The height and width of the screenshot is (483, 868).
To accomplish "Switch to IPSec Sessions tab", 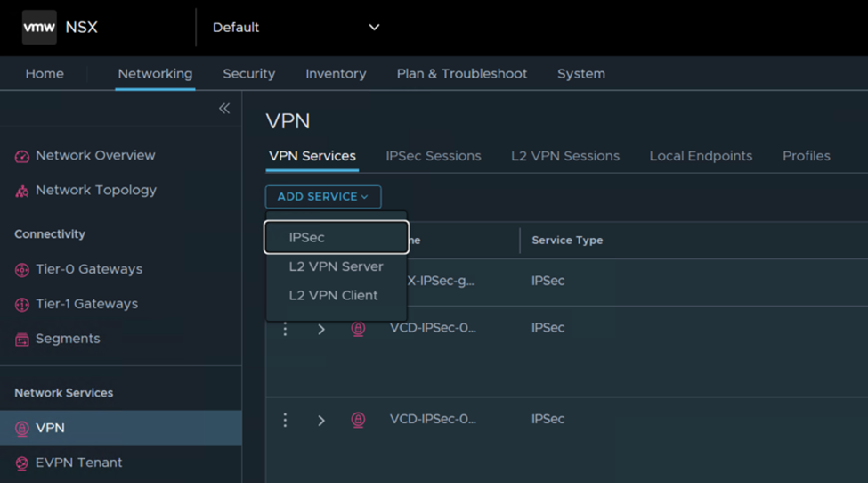I will [x=434, y=156].
